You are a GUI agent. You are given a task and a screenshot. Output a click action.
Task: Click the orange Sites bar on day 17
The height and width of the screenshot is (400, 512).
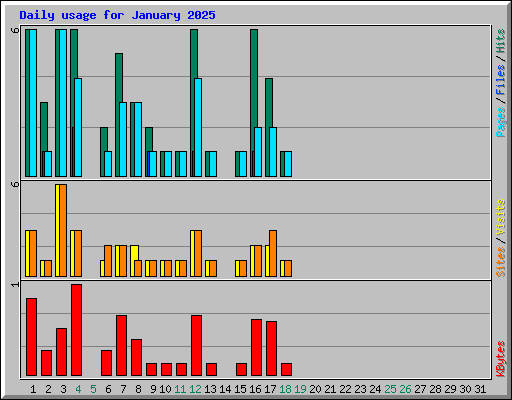[x=273, y=253]
